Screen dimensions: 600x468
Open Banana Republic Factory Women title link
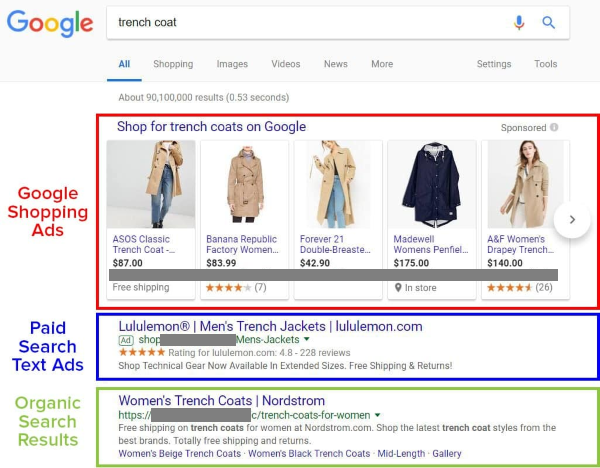pos(242,244)
